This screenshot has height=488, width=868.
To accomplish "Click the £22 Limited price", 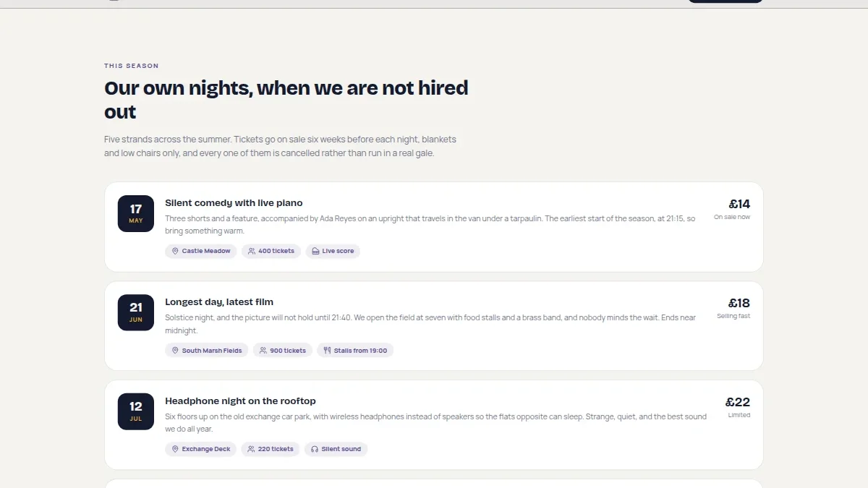I will pyautogui.click(x=738, y=407).
